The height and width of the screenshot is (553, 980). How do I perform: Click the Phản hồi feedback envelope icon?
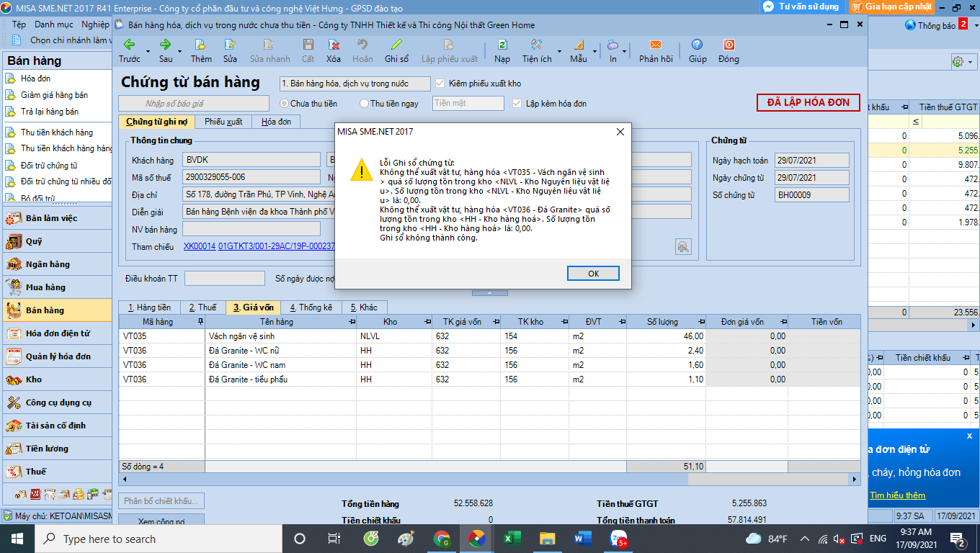(x=656, y=44)
